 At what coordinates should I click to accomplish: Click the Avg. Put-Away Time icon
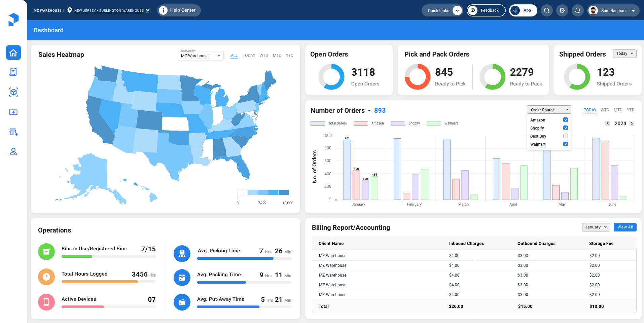182,302
